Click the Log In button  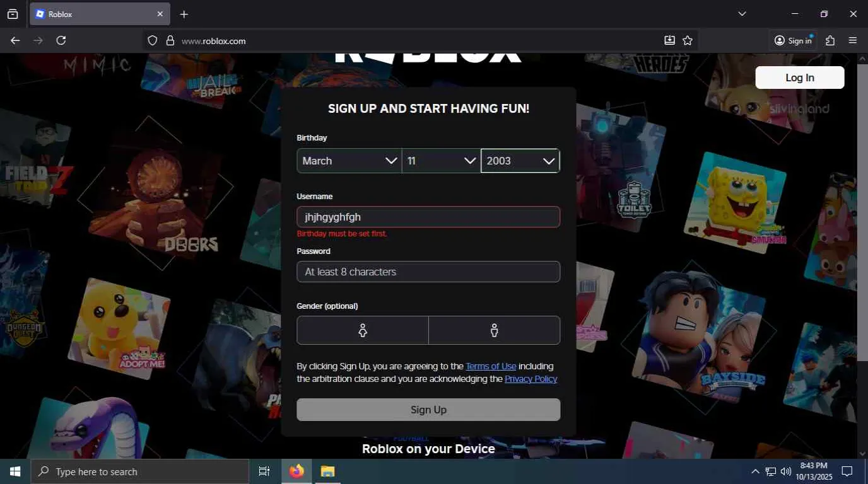pyautogui.click(x=800, y=78)
